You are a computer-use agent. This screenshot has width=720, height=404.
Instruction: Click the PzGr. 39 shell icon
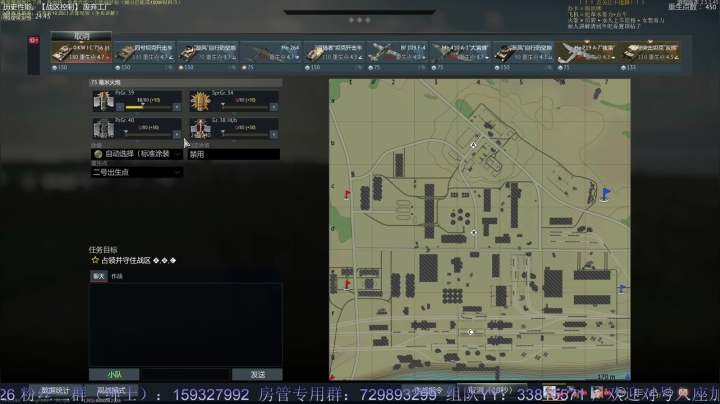point(103,101)
